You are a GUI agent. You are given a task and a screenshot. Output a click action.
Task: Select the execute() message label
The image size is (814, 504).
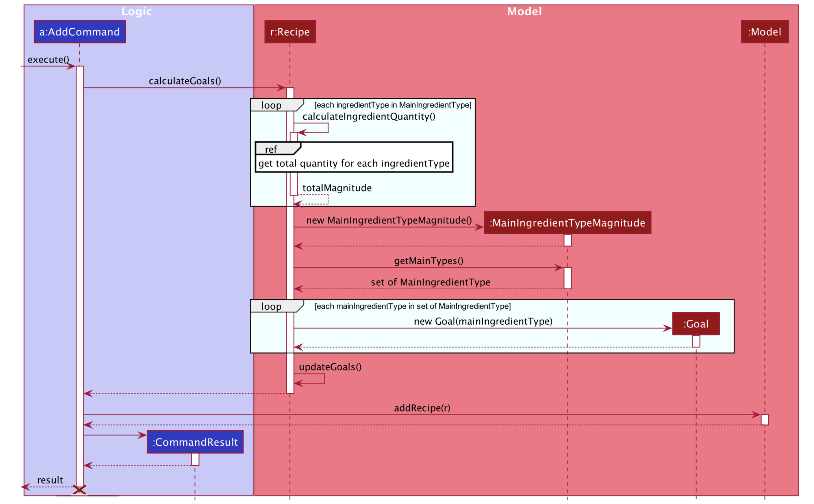(x=48, y=60)
